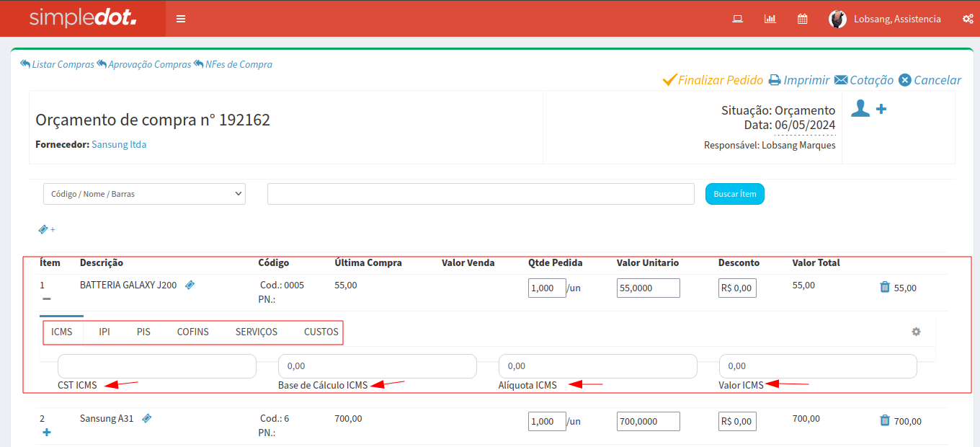
Task: Click the laptop monitor icon in header
Action: (737, 19)
